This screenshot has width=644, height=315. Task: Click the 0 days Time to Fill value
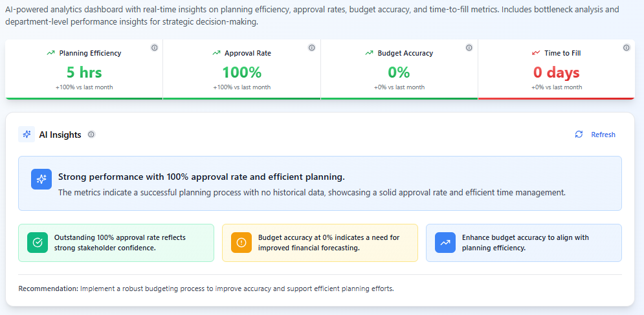point(556,72)
